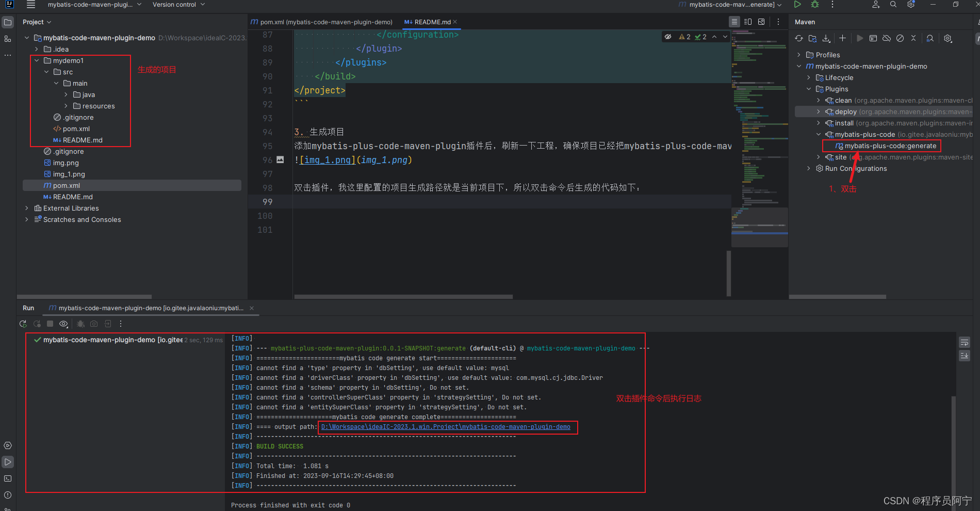The height and width of the screenshot is (511, 980).
Task: Toggle Skip Tests mode in Maven
Action: pyautogui.click(x=900, y=38)
